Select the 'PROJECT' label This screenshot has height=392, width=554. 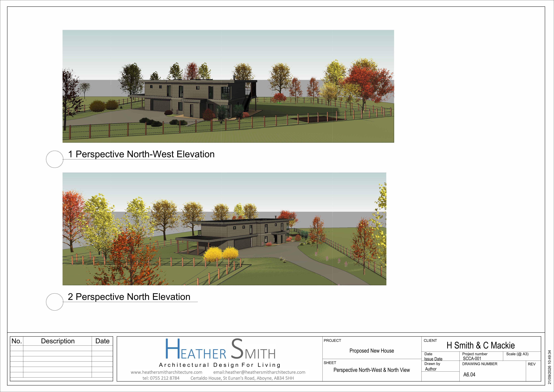(332, 341)
